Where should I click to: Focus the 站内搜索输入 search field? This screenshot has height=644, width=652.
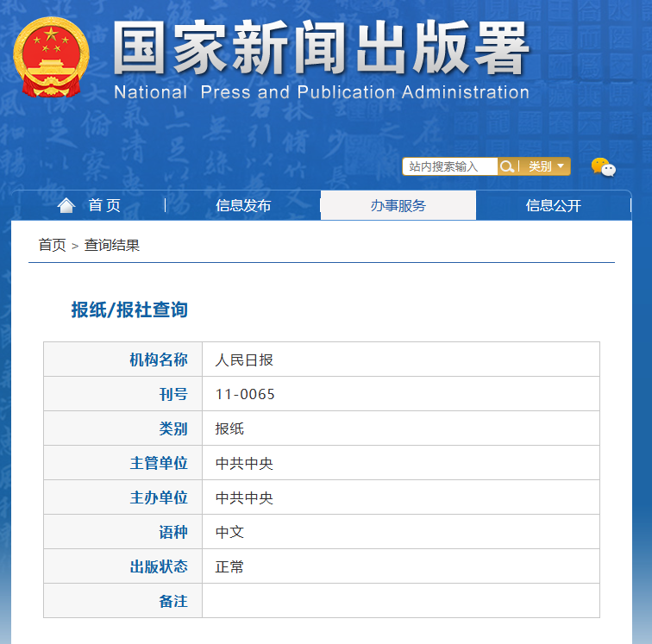point(450,166)
